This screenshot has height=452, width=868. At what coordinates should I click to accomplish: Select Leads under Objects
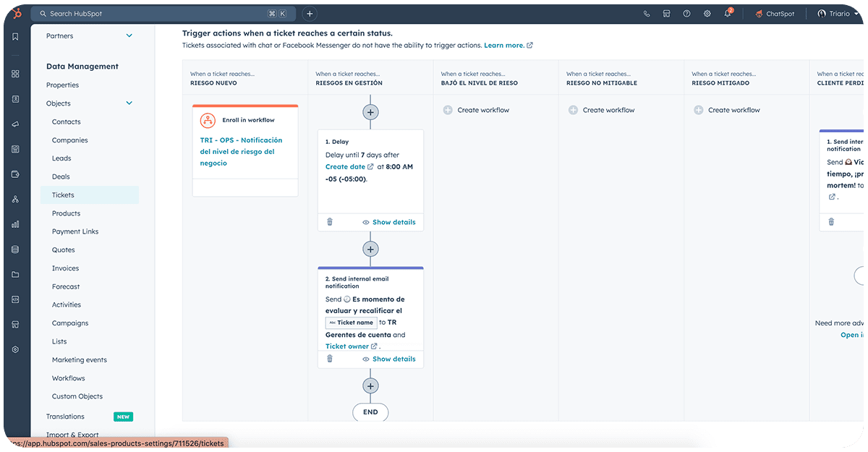62,158
